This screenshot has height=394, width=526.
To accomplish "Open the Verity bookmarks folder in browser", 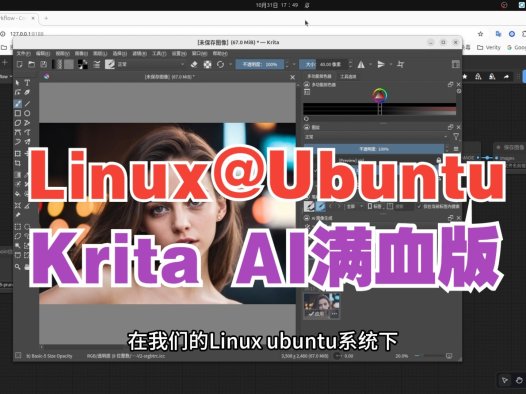I will 489,47.
